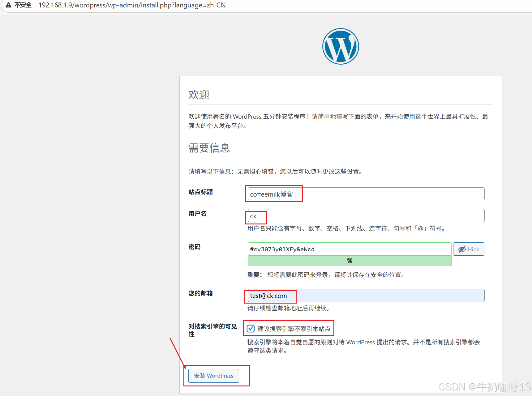Screen dimensions: 532x396
Task: Click the site title field containing coffeemilk博客
Action: point(366,194)
